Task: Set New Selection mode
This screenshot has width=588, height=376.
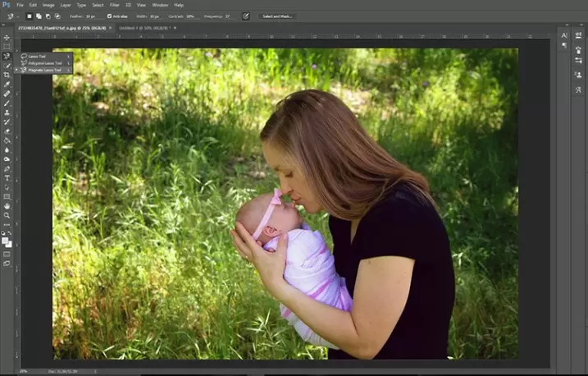Action: click(30, 16)
